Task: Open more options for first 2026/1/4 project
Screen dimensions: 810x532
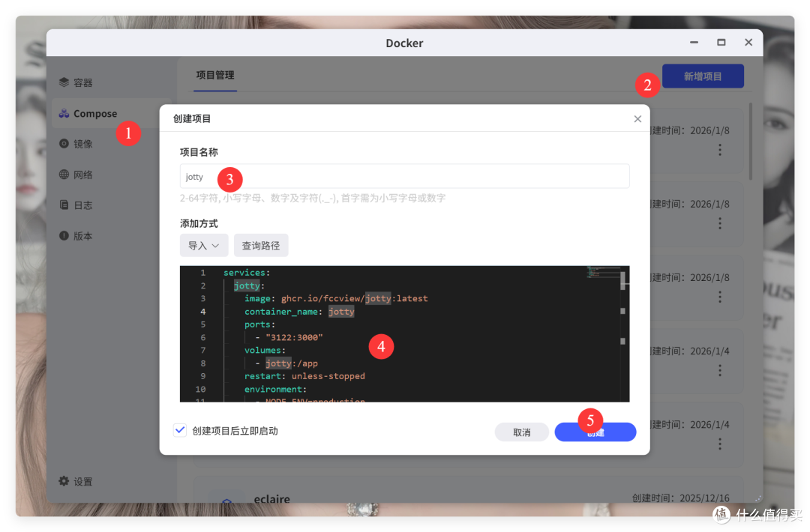Action: [719, 370]
